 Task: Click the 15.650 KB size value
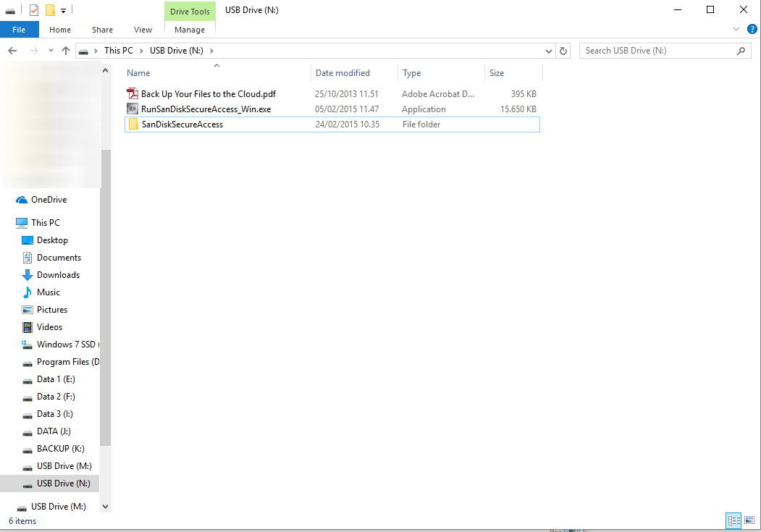(518, 109)
